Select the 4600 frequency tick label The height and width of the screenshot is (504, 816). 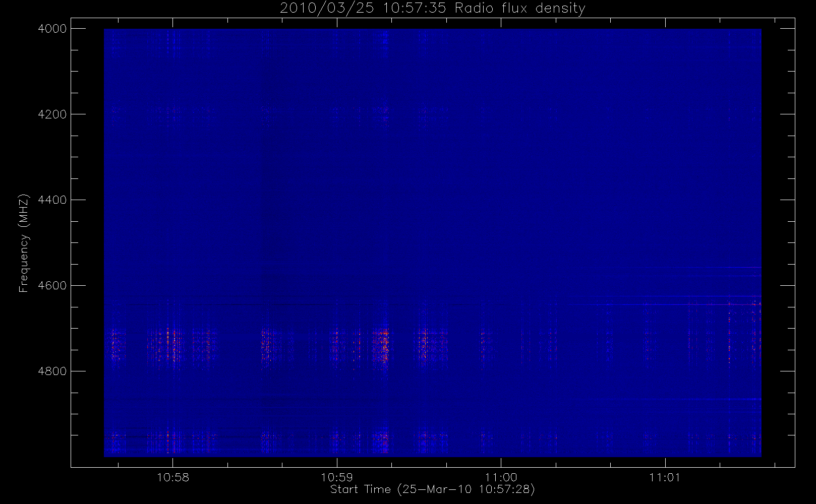coord(52,286)
